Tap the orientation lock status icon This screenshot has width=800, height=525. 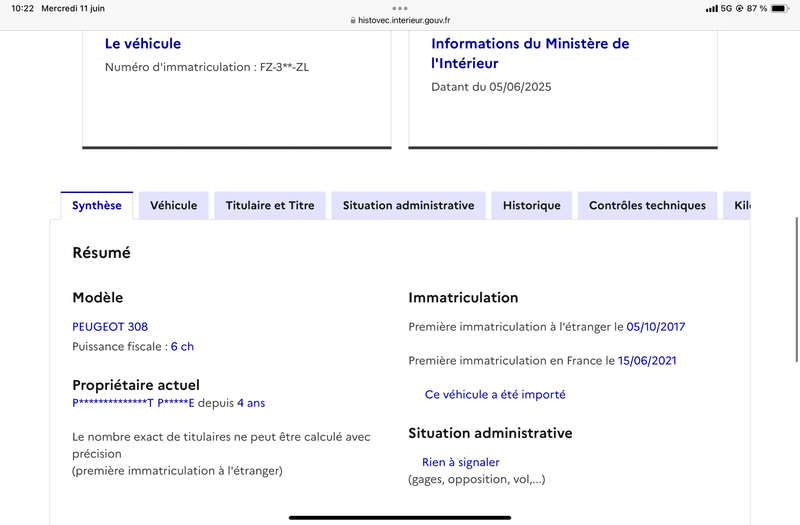(739, 8)
